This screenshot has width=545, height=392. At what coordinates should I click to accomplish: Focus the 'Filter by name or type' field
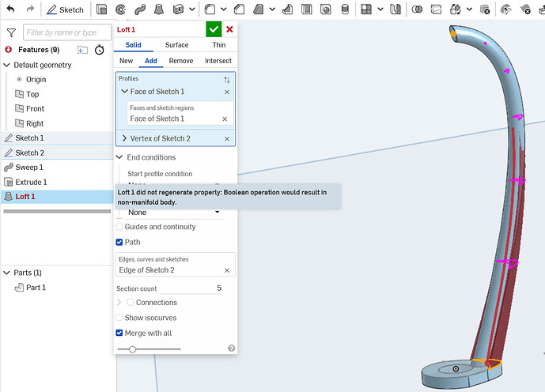pos(67,32)
